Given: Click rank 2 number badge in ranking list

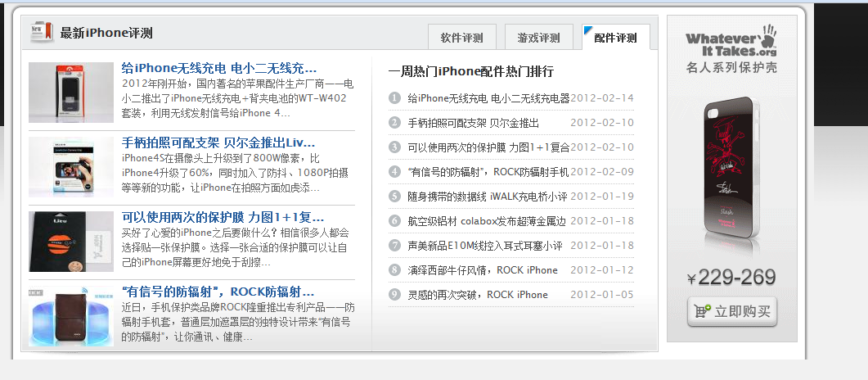Looking at the screenshot, I should pyautogui.click(x=394, y=122).
